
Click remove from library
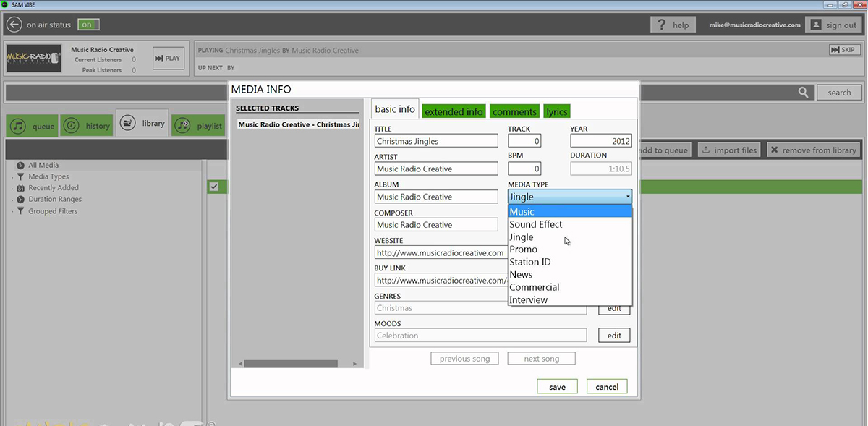(x=814, y=150)
